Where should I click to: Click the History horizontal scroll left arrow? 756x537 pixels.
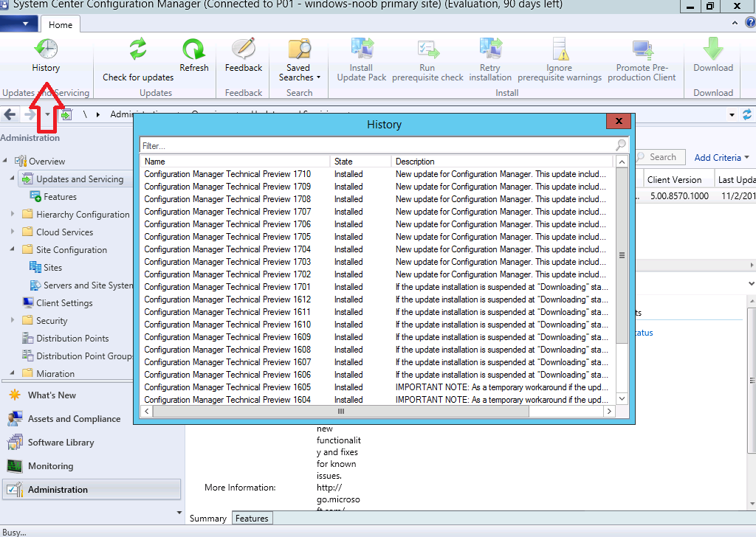coord(147,412)
